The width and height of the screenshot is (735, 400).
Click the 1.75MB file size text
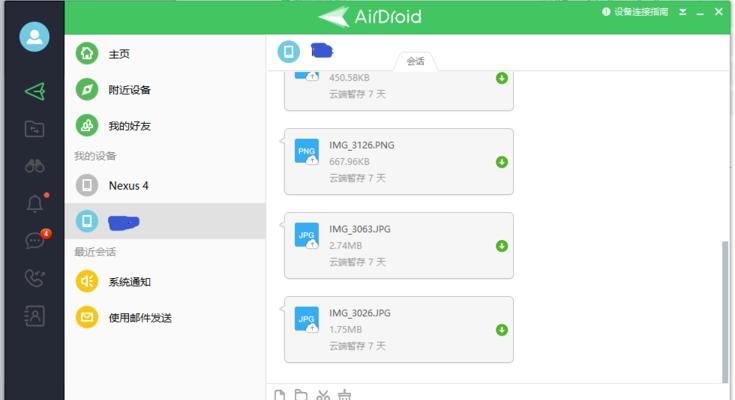[x=345, y=330]
